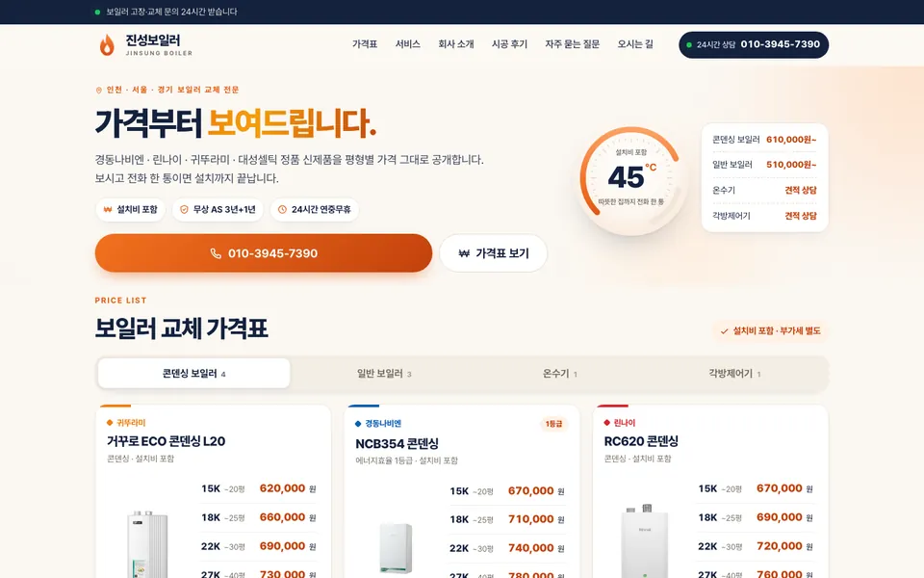Click the 무상 AS 3년+1년 badge text
This screenshot has width=924, height=578.
(224, 209)
